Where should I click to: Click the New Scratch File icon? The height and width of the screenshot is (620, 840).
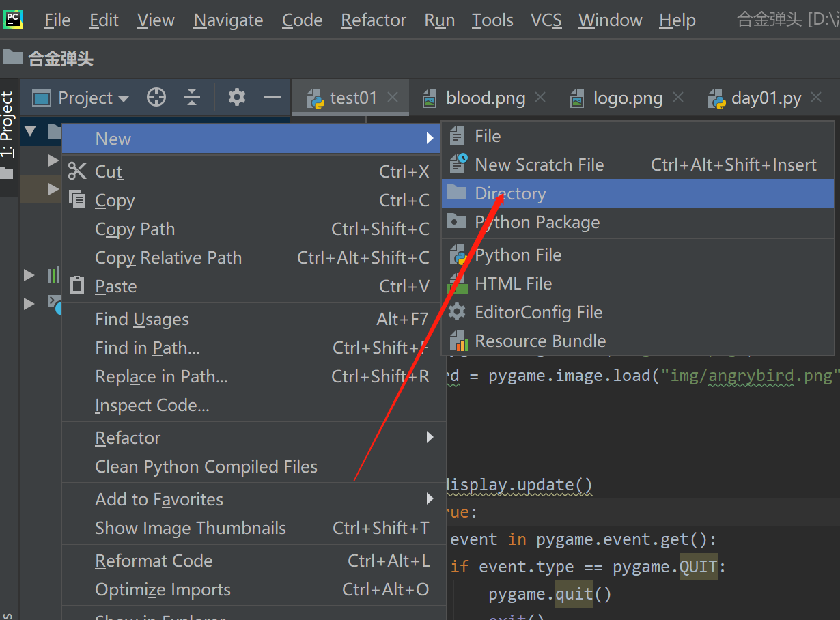[458, 165]
